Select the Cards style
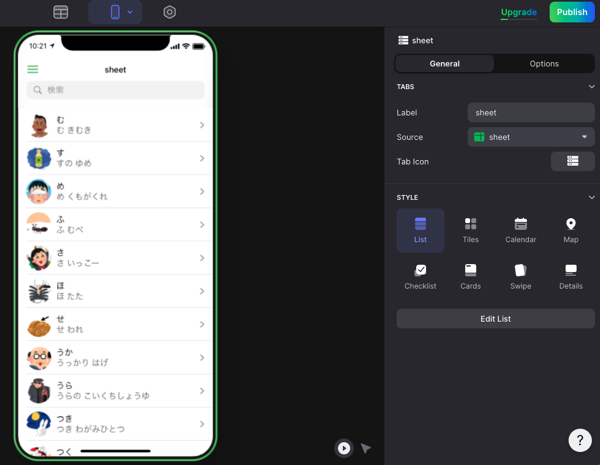The width and height of the screenshot is (600, 465). (470, 277)
